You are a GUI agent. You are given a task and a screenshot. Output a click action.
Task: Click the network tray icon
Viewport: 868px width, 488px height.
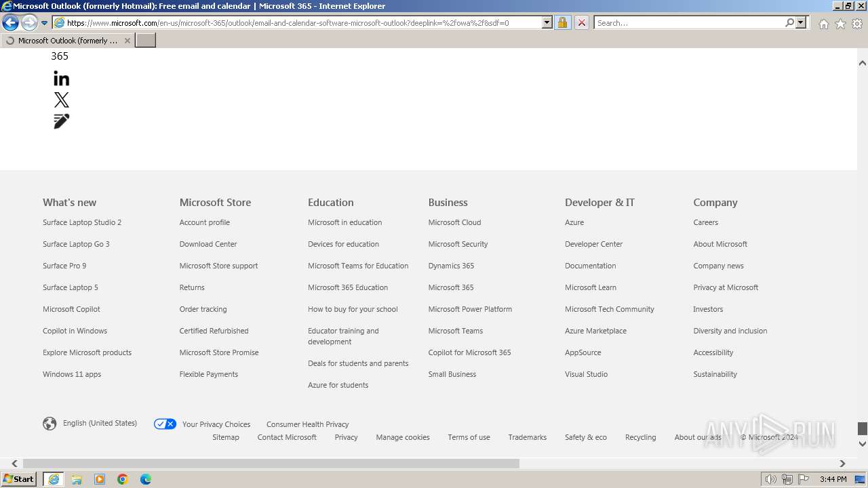pos(787,479)
